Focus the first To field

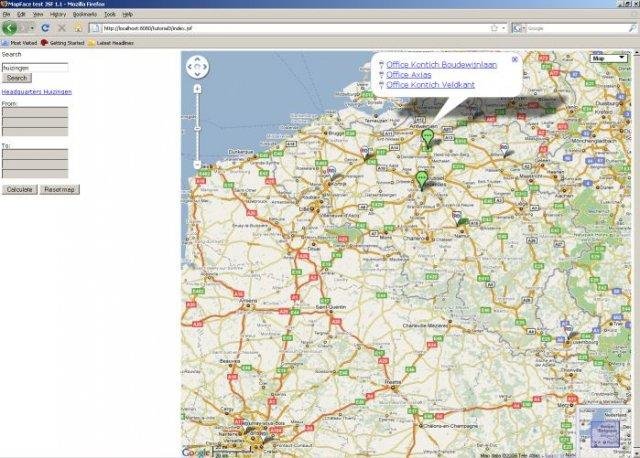click(x=35, y=154)
